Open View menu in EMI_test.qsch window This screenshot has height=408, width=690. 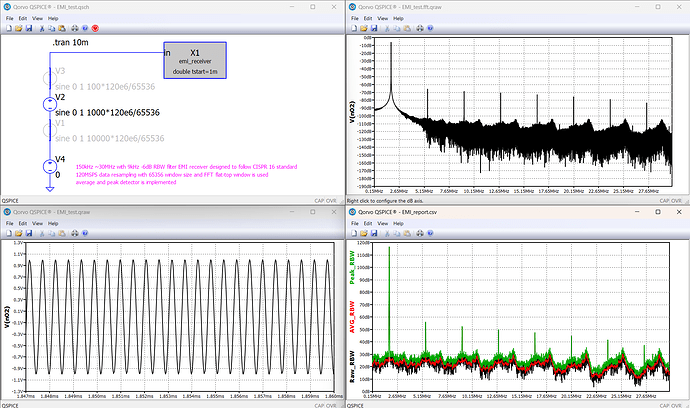pyautogui.click(x=37, y=18)
